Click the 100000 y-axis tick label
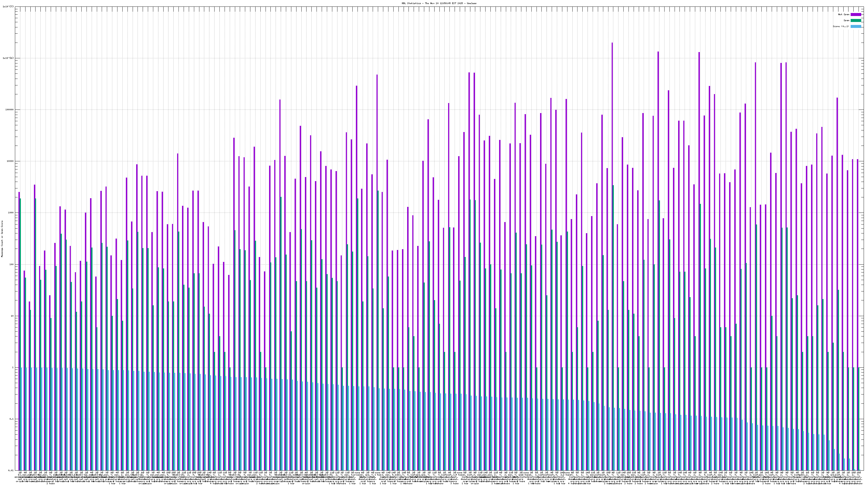The width and height of the screenshot is (868, 488). tap(9, 110)
